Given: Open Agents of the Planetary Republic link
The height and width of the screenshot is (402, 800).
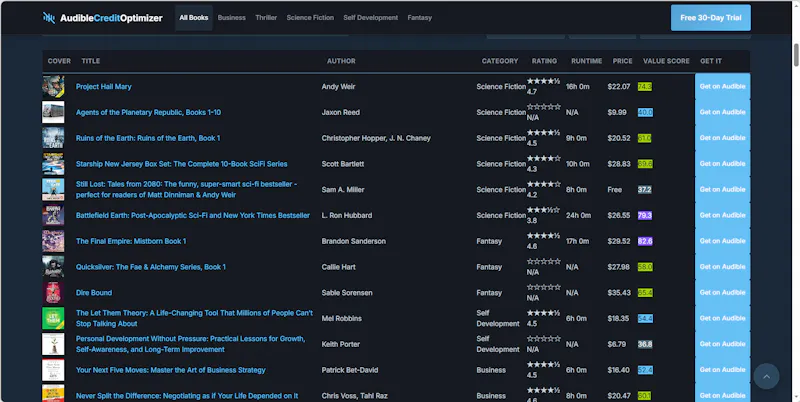Looking at the screenshot, I should (148, 112).
